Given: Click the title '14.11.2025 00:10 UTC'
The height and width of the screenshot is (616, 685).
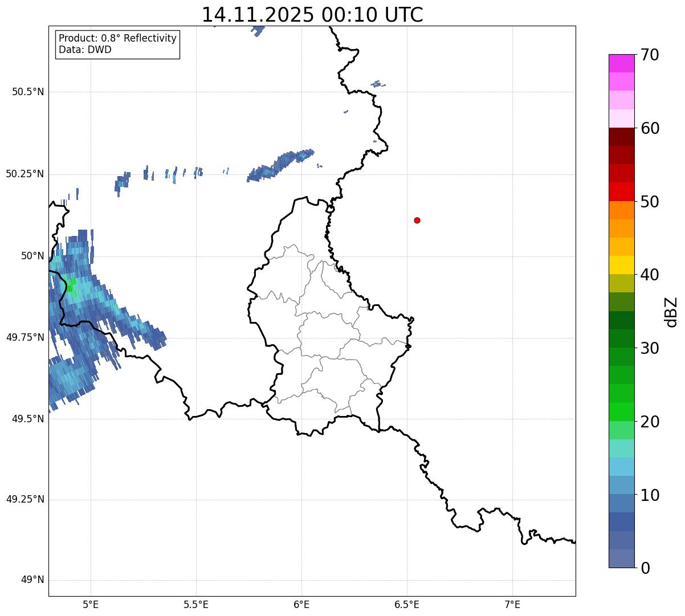Looking at the screenshot, I should tap(312, 14).
